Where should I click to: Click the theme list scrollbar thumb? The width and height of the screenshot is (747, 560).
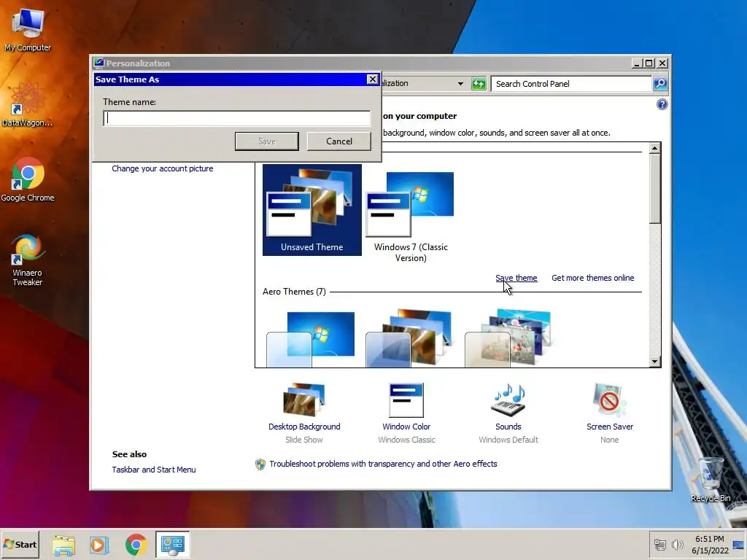[655, 189]
